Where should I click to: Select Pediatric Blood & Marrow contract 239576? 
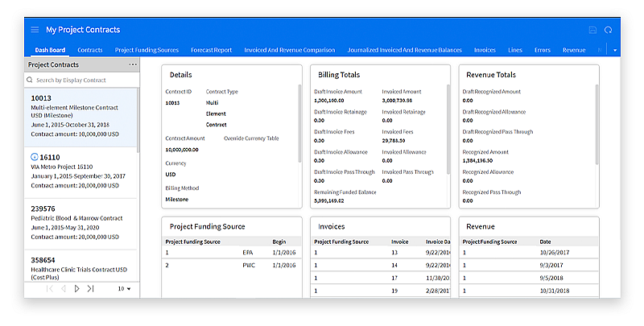(80, 221)
